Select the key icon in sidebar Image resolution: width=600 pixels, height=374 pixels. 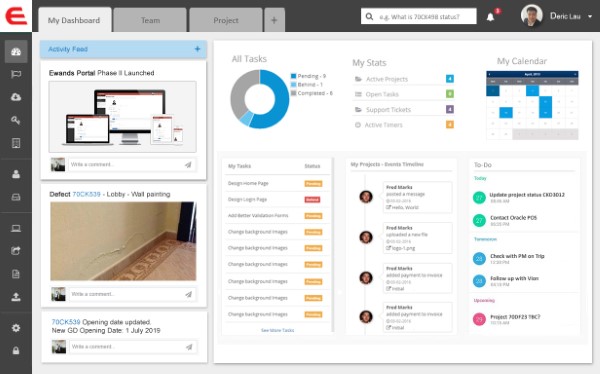tap(16, 120)
